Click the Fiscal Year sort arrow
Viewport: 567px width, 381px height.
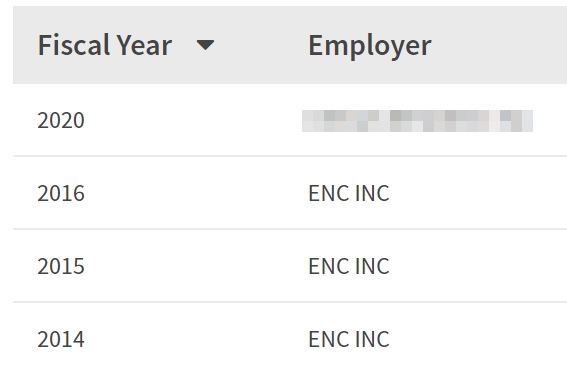205,45
